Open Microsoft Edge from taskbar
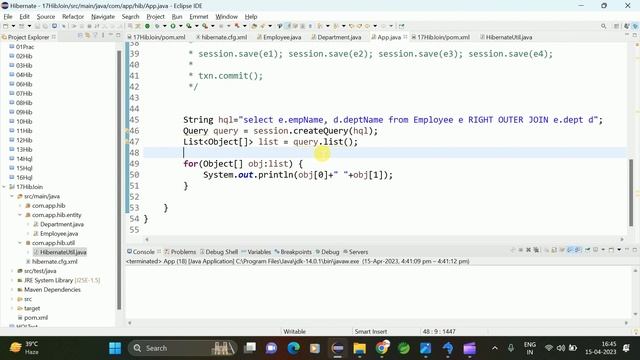The image size is (640, 360). tap(293, 348)
